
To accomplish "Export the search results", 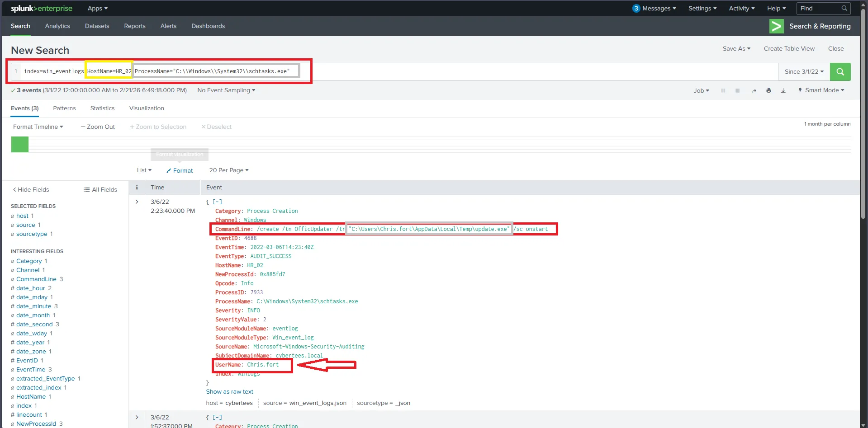I will tap(783, 91).
